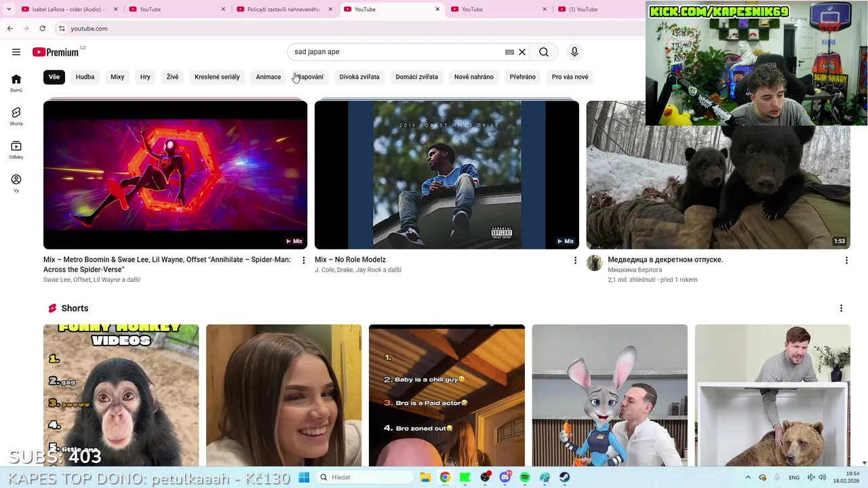Select the Vše filter chip

tap(54, 77)
